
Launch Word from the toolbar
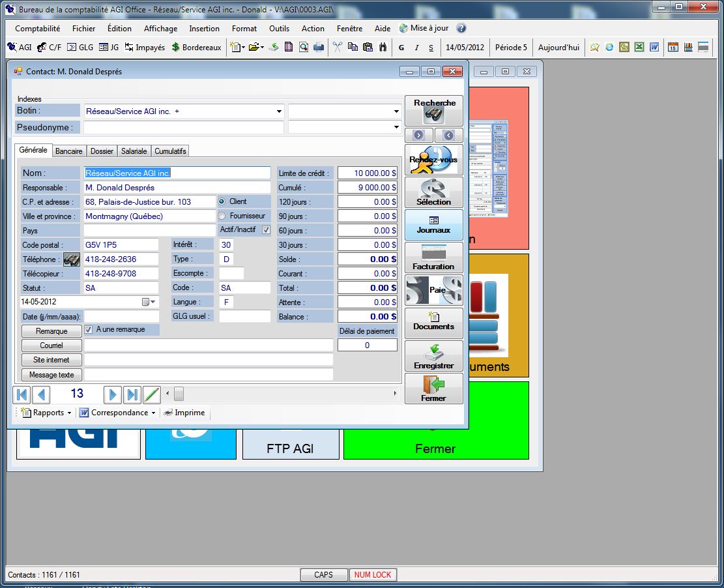[x=654, y=47]
